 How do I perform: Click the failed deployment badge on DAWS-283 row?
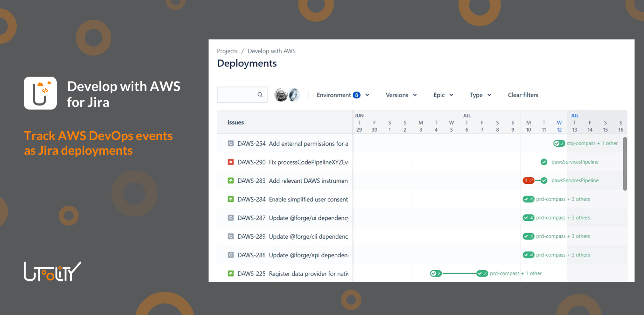[529, 181]
